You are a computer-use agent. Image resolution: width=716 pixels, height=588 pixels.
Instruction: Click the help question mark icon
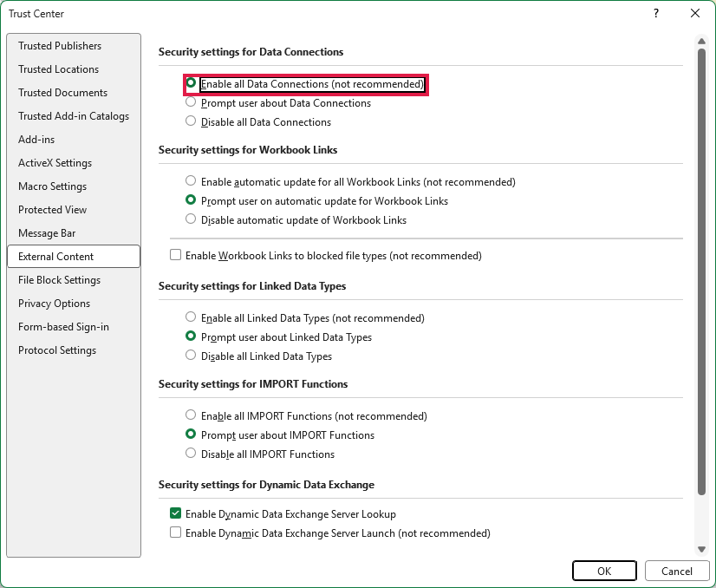[655, 13]
